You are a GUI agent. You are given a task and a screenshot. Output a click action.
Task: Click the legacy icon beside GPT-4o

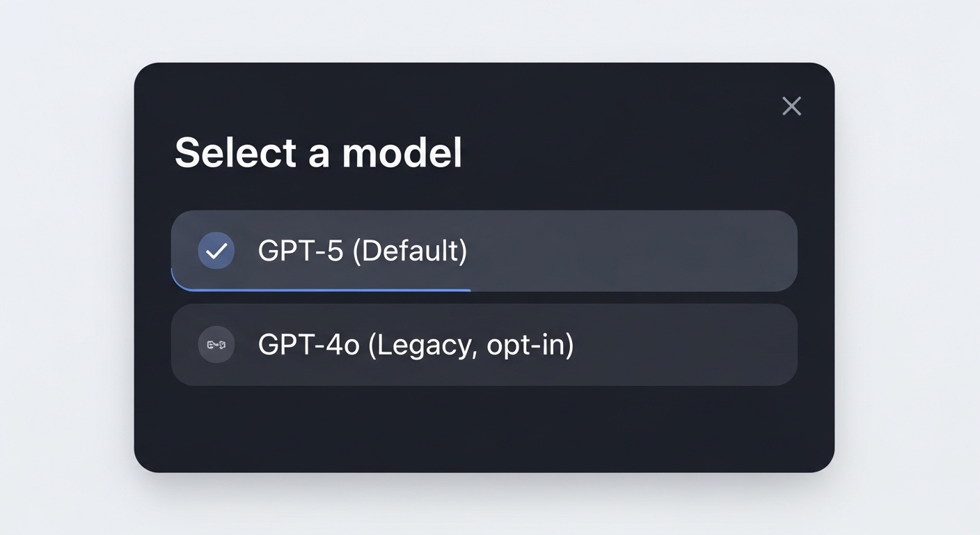click(x=216, y=345)
